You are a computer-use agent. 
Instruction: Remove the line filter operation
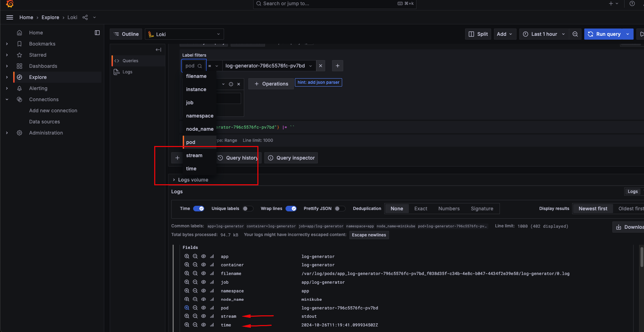pyautogui.click(x=239, y=84)
